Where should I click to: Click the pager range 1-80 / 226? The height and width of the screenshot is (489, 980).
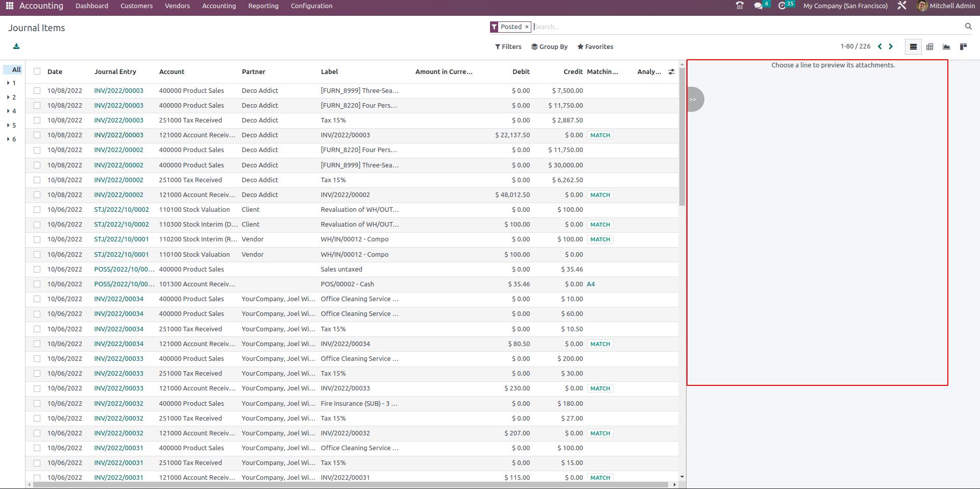[x=855, y=46]
